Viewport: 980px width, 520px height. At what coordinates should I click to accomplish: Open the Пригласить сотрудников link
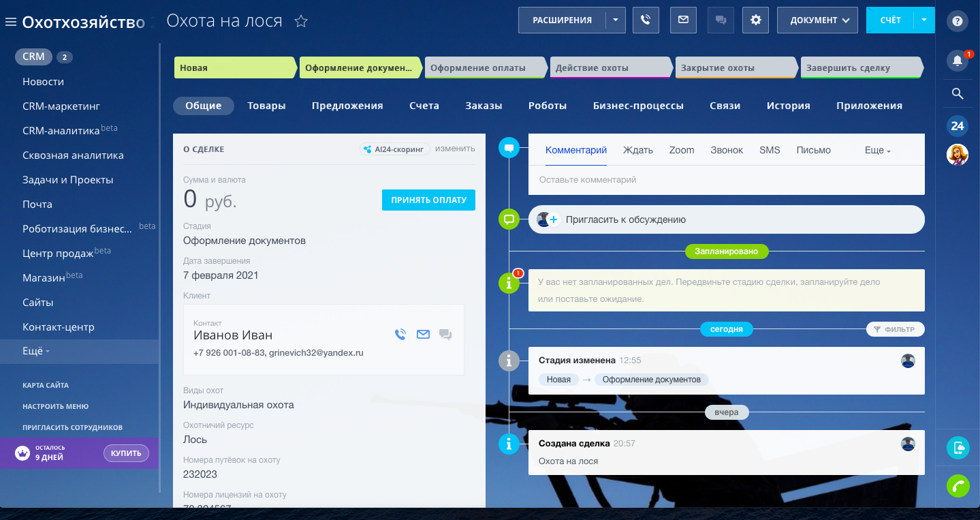pos(72,427)
